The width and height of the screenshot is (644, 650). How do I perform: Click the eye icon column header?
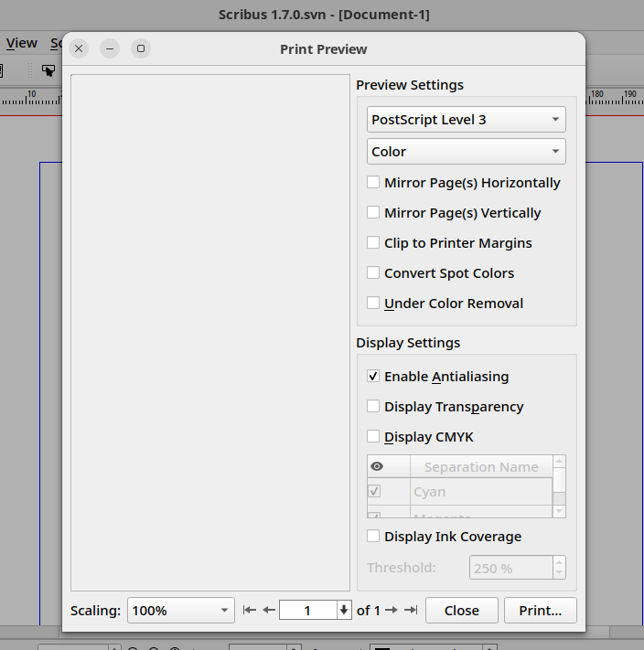click(377, 466)
